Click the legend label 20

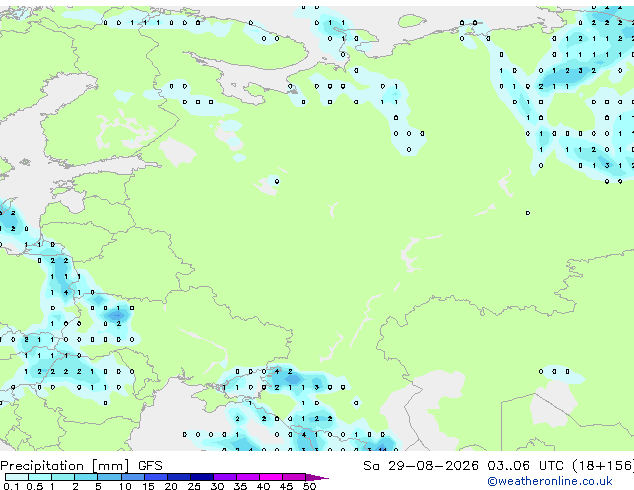(171, 486)
